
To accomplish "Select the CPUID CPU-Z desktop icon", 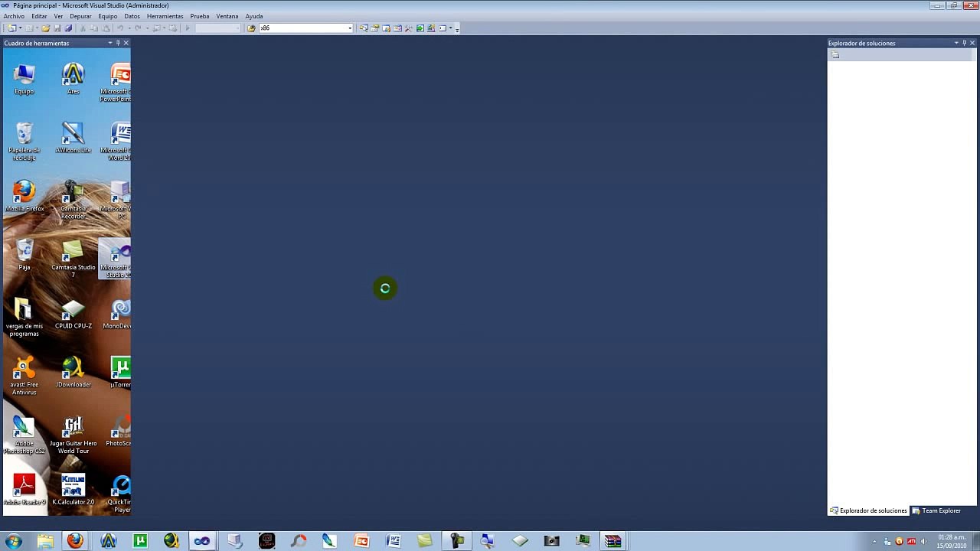I will click(x=73, y=315).
